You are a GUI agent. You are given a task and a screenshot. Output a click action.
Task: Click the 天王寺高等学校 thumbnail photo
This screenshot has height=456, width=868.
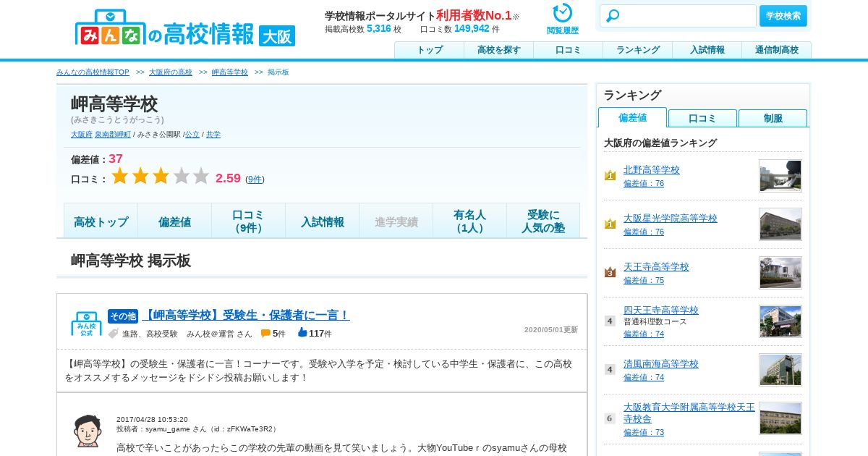coord(780,273)
